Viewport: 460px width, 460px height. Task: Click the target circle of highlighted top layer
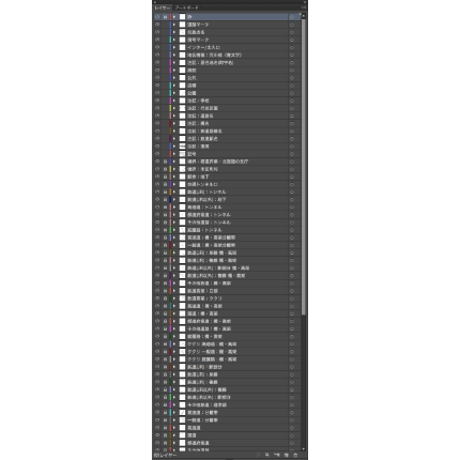(292, 17)
